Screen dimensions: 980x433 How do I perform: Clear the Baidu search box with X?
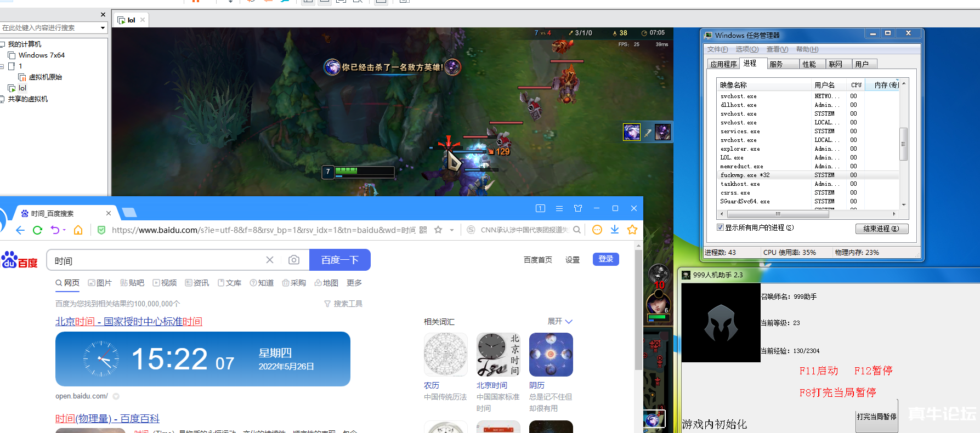click(x=270, y=260)
